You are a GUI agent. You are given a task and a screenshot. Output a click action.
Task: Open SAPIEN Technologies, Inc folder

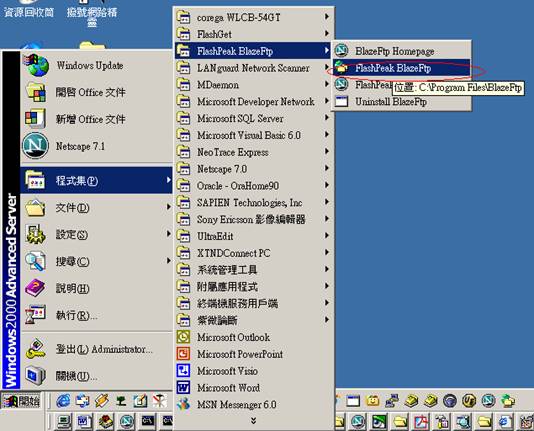tap(253, 203)
